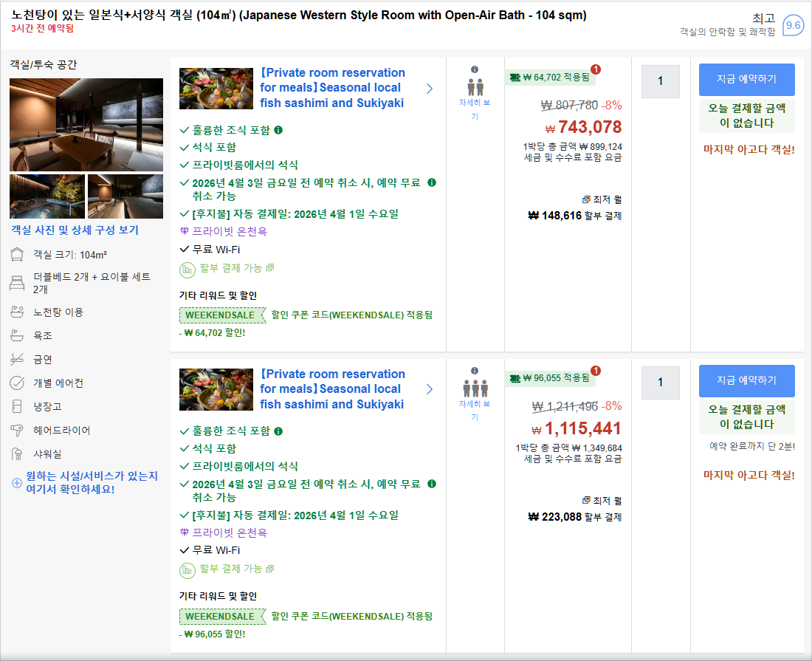Open the outdoor bath night photo thumbnail
Screen dimensions: 812x661
coord(47,196)
